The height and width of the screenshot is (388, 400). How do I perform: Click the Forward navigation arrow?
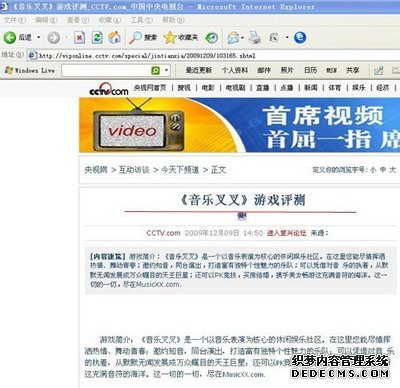point(53,38)
